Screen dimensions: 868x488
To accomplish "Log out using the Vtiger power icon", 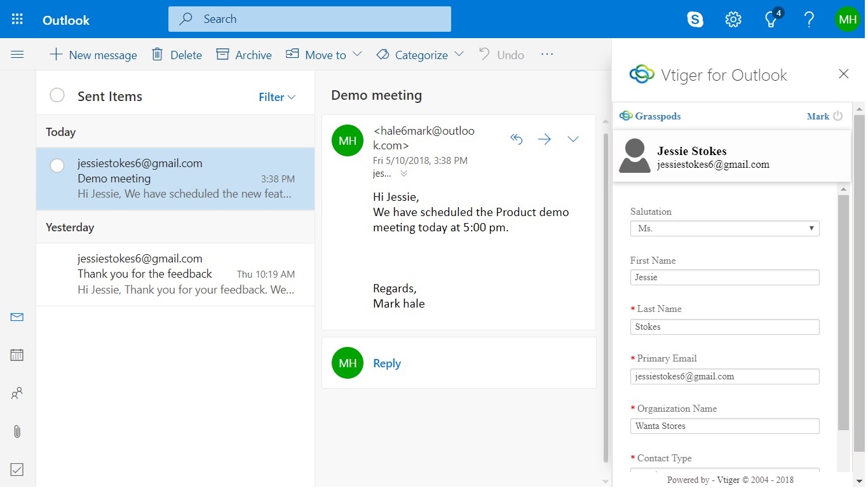I will pyautogui.click(x=837, y=116).
